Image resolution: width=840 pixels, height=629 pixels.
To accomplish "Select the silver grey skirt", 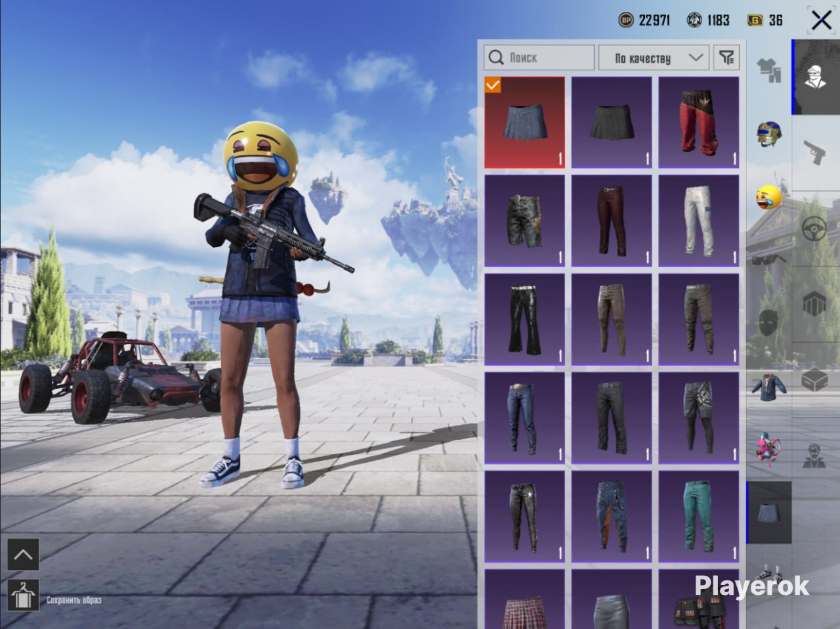I will tap(612, 599).
